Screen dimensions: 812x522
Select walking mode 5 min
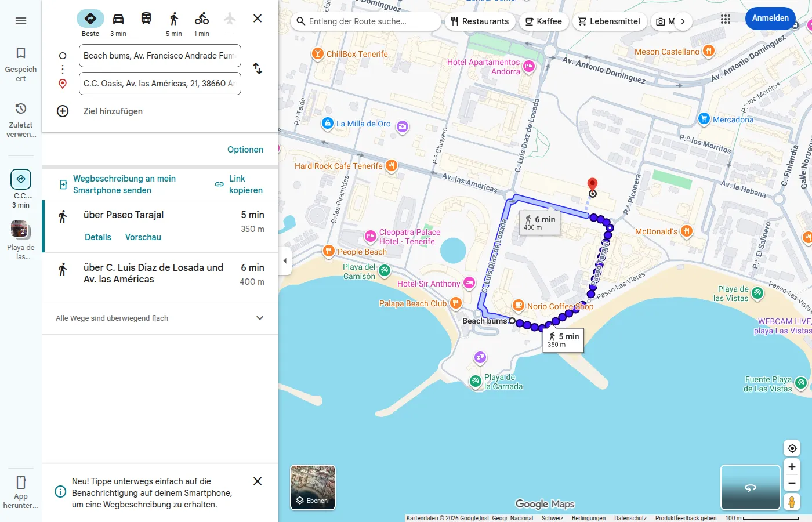point(174,24)
